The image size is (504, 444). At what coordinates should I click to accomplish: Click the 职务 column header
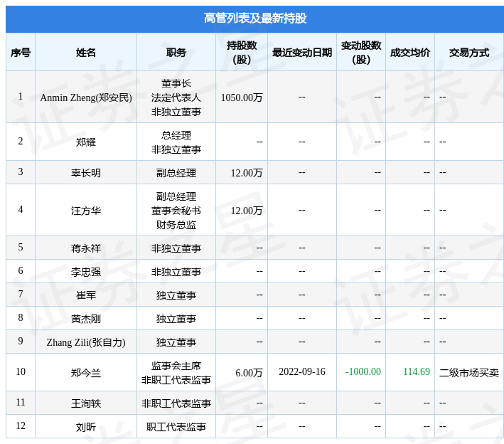(176, 53)
